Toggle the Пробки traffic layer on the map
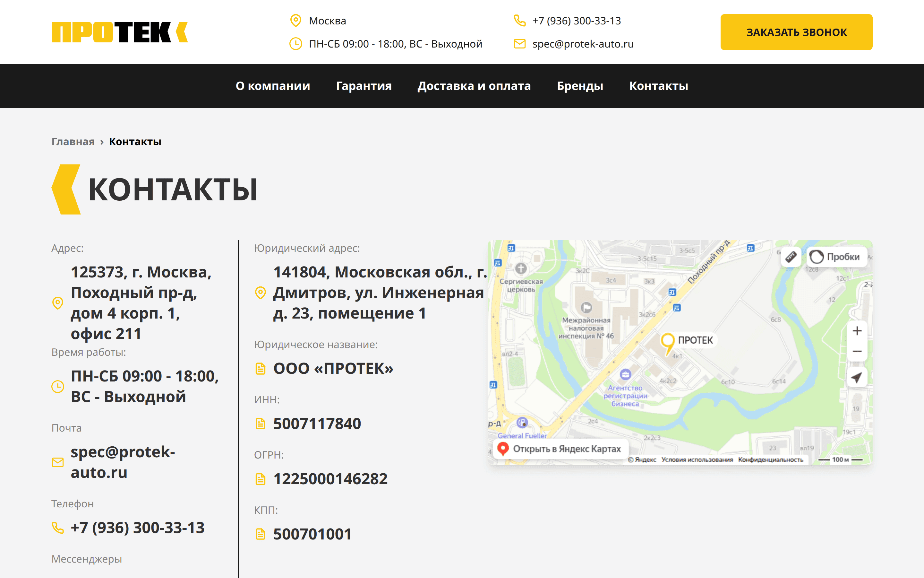 pos(836,257)
